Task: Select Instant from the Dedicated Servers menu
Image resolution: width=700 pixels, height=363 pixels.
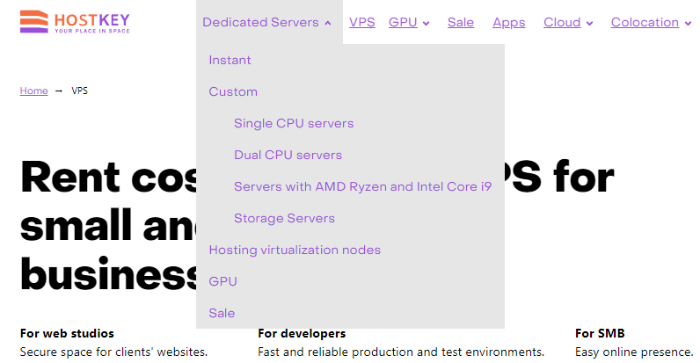Action: pos(230,60)
